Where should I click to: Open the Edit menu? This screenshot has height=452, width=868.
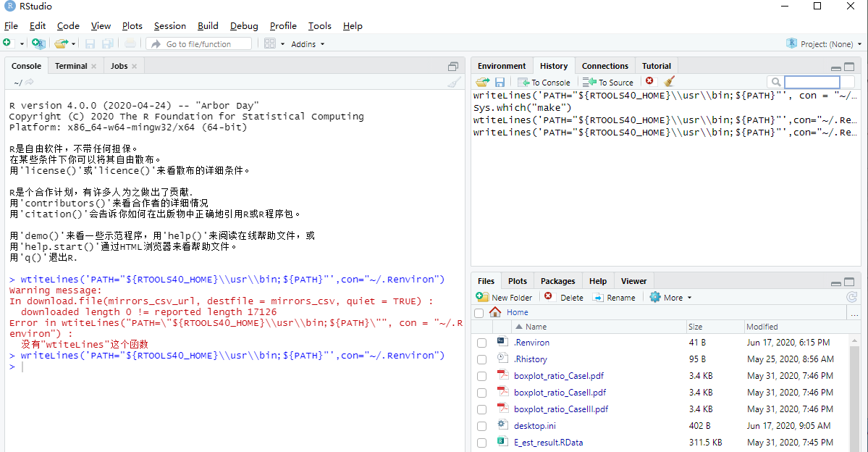[38, 25]
